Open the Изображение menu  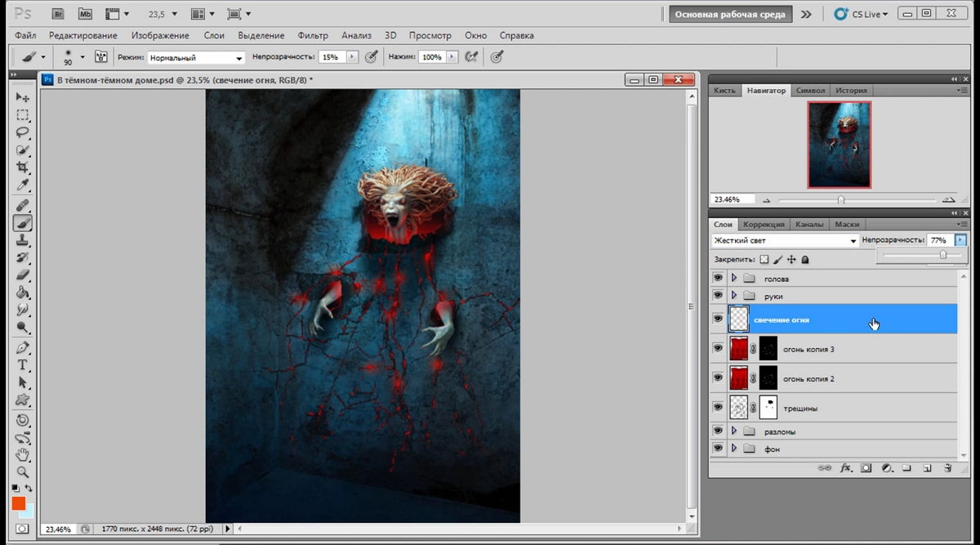coord(160,35)
